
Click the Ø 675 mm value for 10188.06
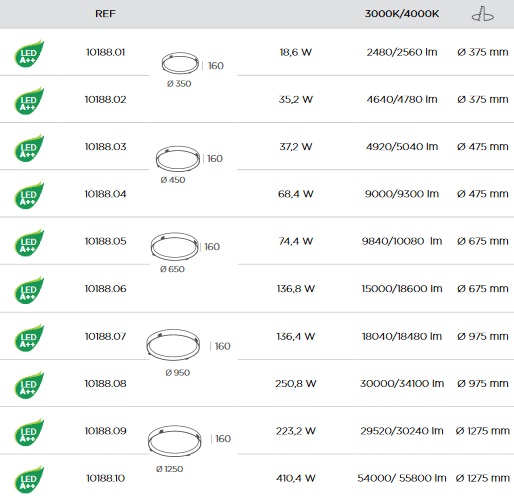pyautogui.click(x=483, y=288)
